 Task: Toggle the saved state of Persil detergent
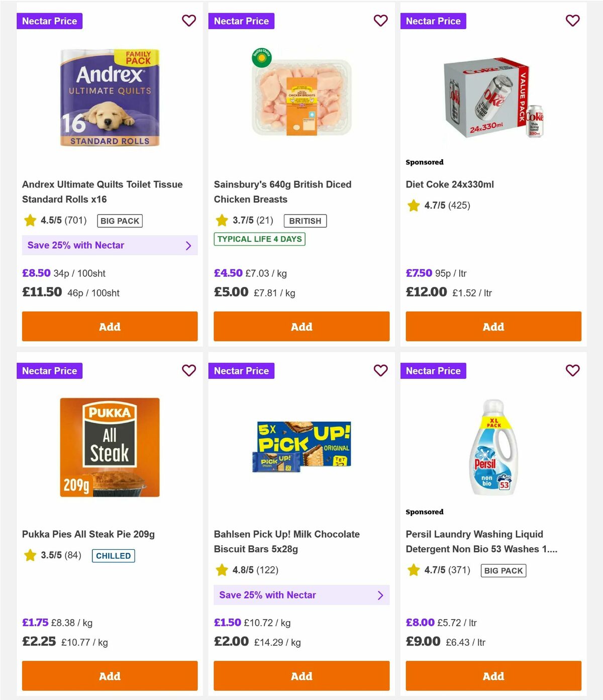[x=573, y=370]
